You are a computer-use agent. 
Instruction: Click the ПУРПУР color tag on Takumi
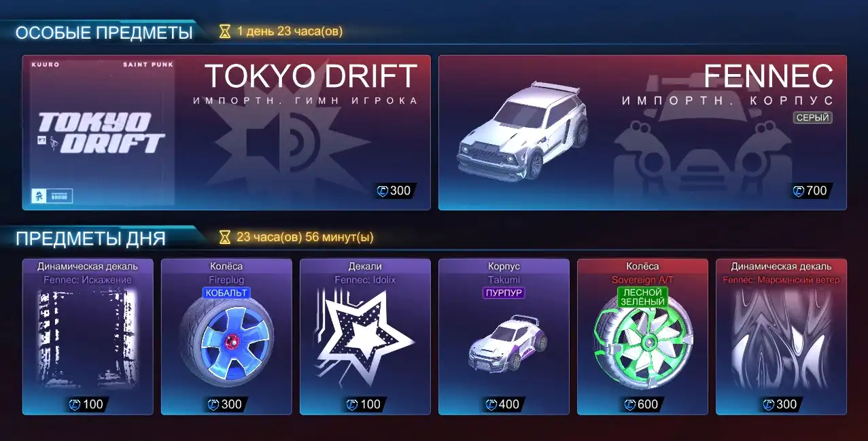pos(504,293)
